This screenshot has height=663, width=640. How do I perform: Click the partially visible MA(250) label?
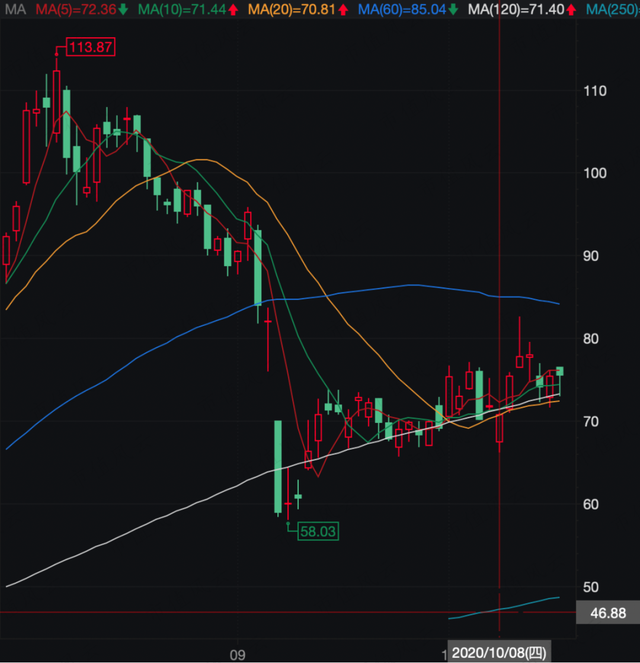613,9
